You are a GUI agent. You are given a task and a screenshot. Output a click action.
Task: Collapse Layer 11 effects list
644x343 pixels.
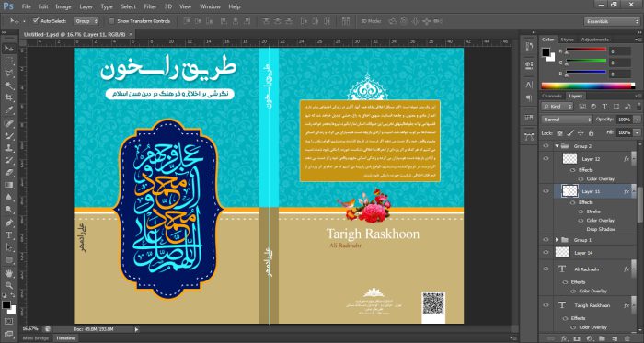(x=634, y=190)
